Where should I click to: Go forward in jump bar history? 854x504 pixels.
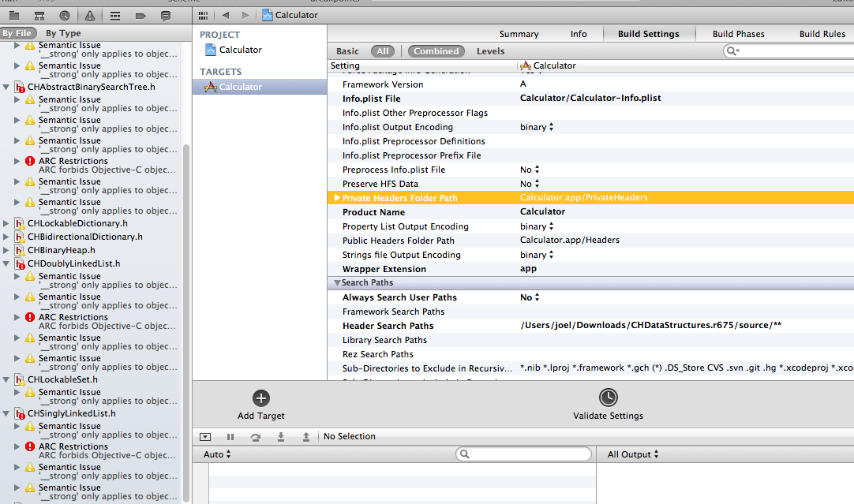(245, 15)
